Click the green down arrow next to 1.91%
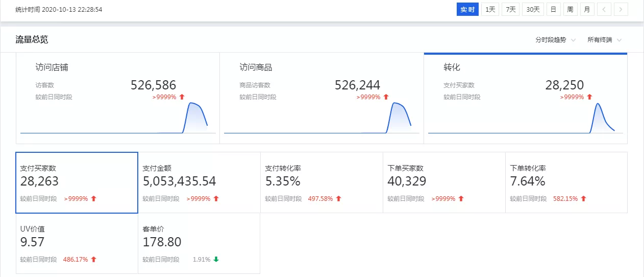Screen dimensions: 644x277 [x=216, y=260]
